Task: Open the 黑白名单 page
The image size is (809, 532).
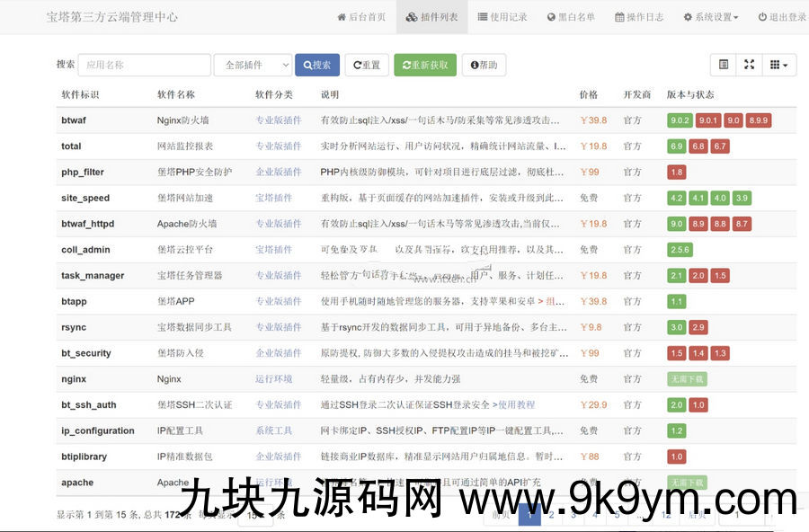Action: [x=571, y=17]
